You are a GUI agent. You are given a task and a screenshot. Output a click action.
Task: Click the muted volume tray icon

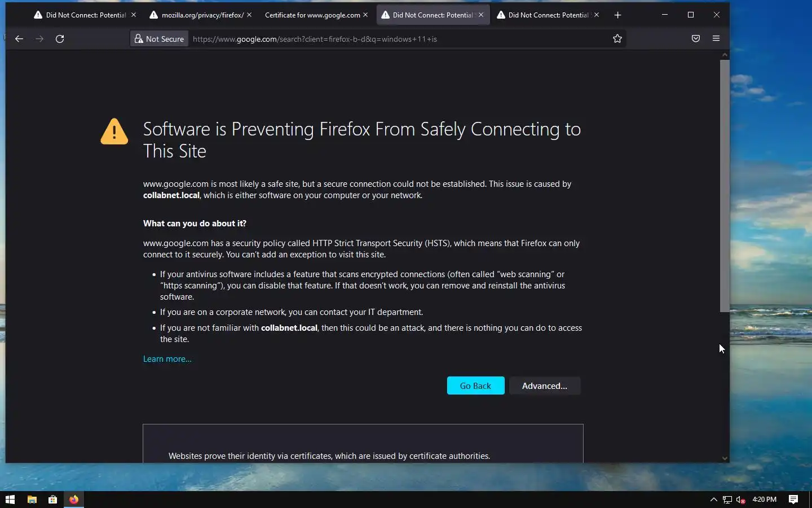click(x=741, y=500)
